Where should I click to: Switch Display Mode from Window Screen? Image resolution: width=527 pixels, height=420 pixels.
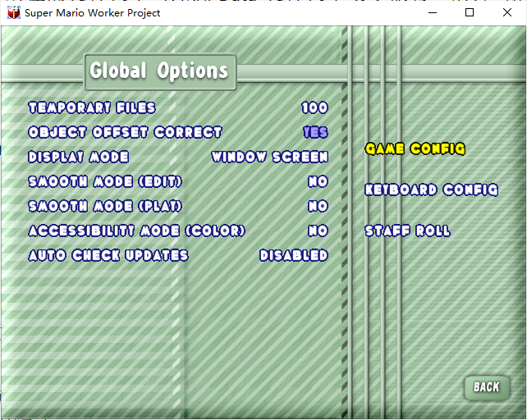269,157
